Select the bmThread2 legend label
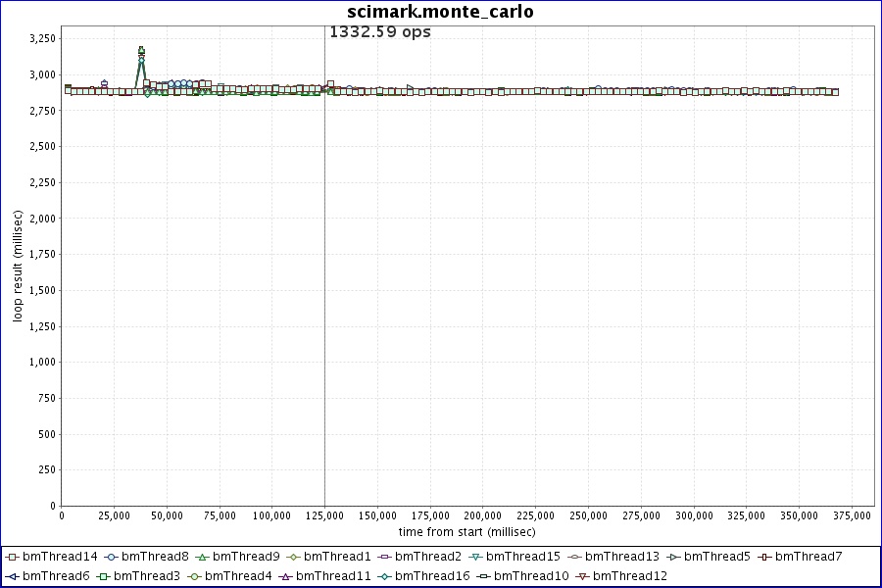Screen dimensions: 882x588 pyautogui.click(x=428, y=557)
